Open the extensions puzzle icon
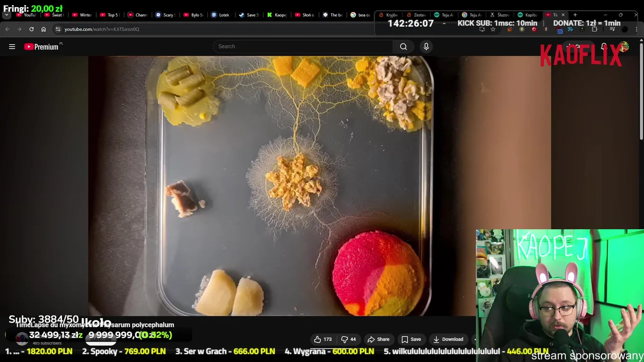The height and width of the screenshot is (362, 644). [594, 29]
